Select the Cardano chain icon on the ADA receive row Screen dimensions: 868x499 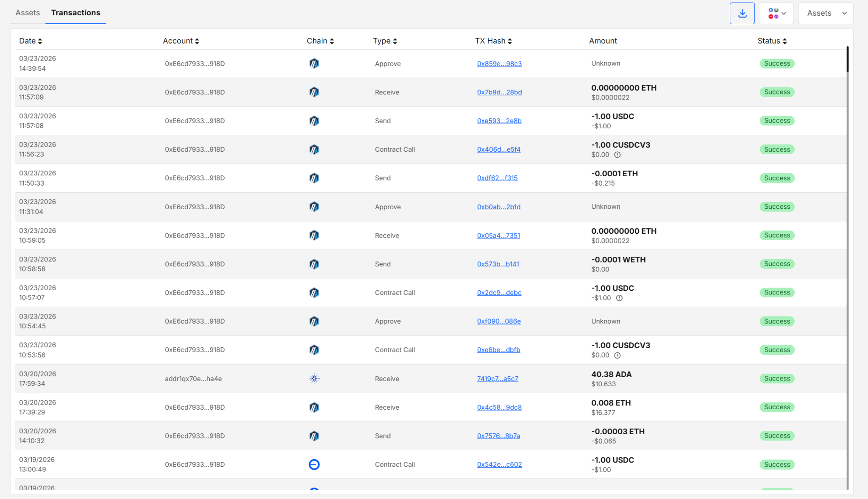tap(314, 378)
